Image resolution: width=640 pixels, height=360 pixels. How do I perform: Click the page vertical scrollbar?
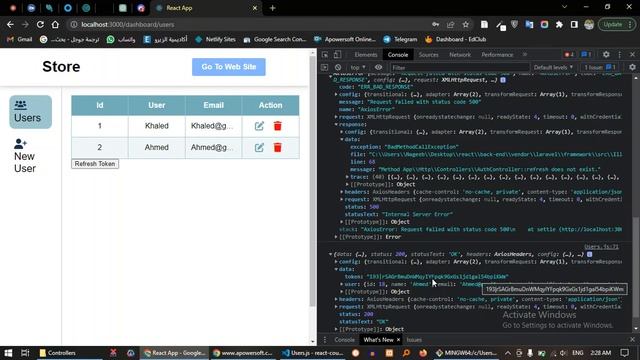click(313, 182)
